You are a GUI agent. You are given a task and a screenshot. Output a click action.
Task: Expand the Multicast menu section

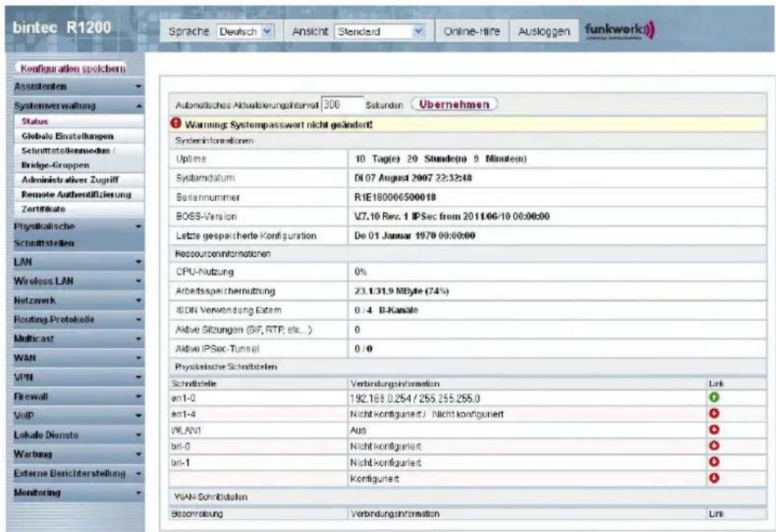coord(77,338)
